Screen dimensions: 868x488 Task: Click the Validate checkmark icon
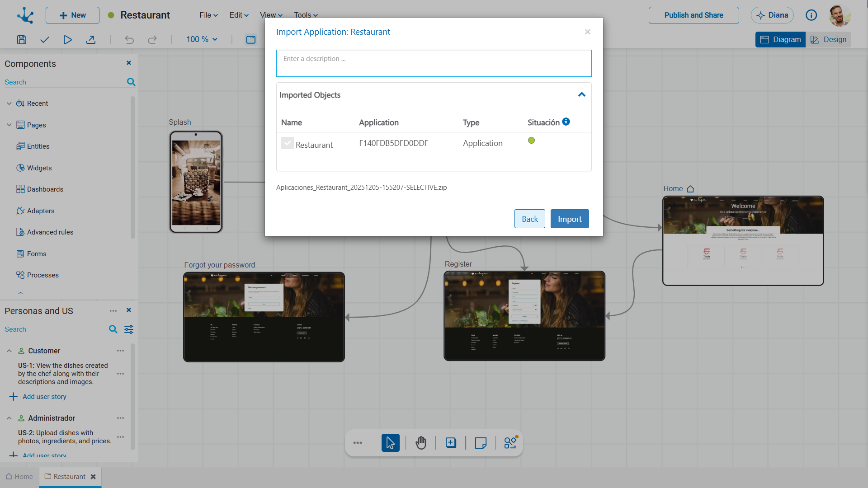click(x=44, y=40)
